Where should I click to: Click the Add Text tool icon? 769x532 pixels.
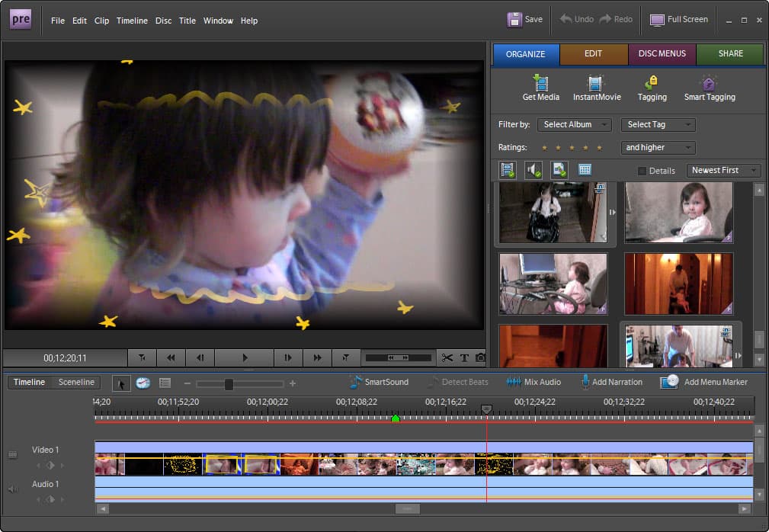click(x=463, y=357)
